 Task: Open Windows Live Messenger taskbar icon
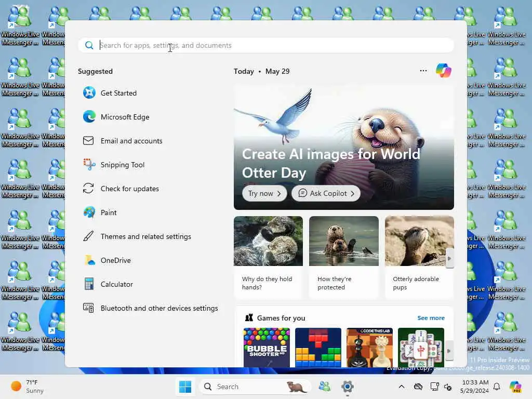pos(325,387)
